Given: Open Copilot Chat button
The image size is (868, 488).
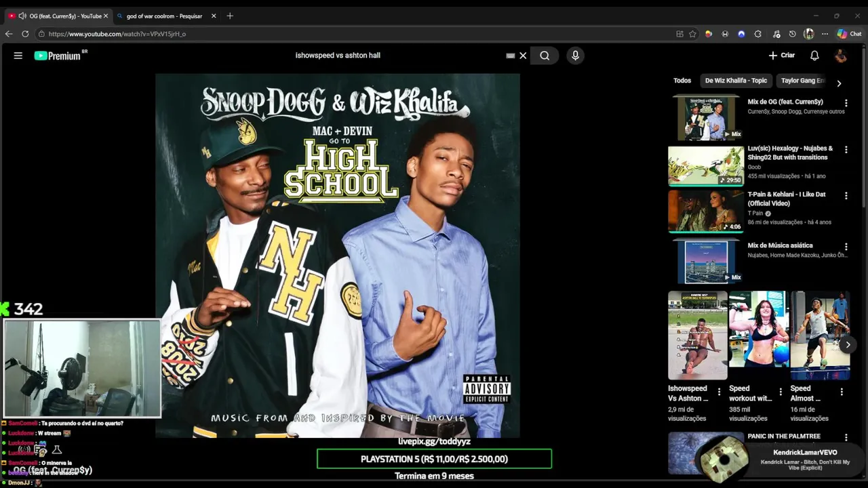Looking at the screenshot, I should coord(849,34).
